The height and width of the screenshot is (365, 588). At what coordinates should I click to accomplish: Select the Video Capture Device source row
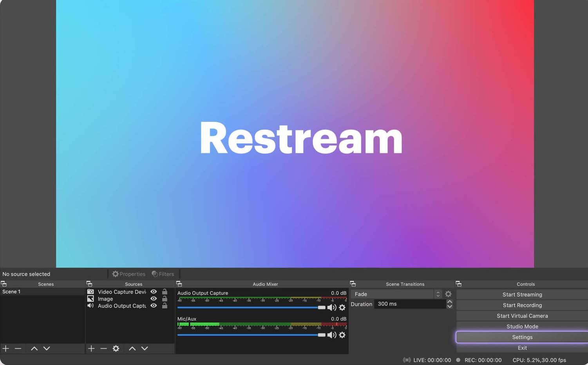pos(129,292)
